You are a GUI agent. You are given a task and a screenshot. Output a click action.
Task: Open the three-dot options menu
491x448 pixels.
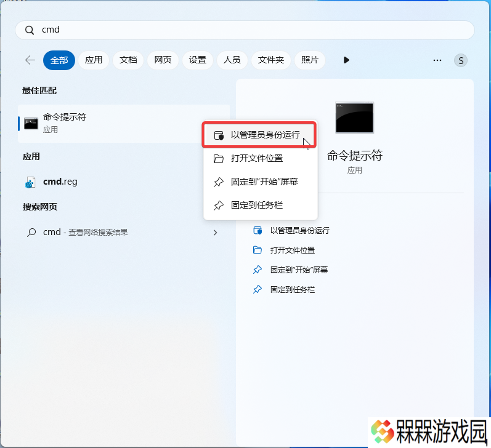[437, 60]
